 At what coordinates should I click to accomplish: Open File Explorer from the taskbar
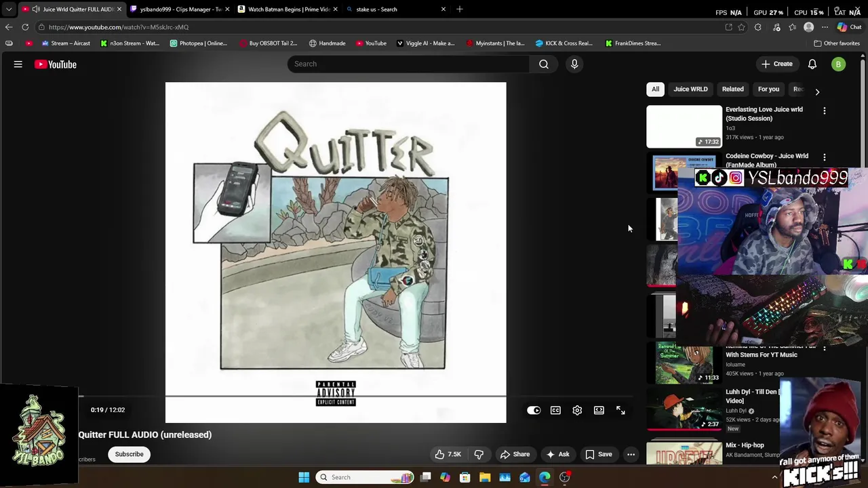(485, 477)
